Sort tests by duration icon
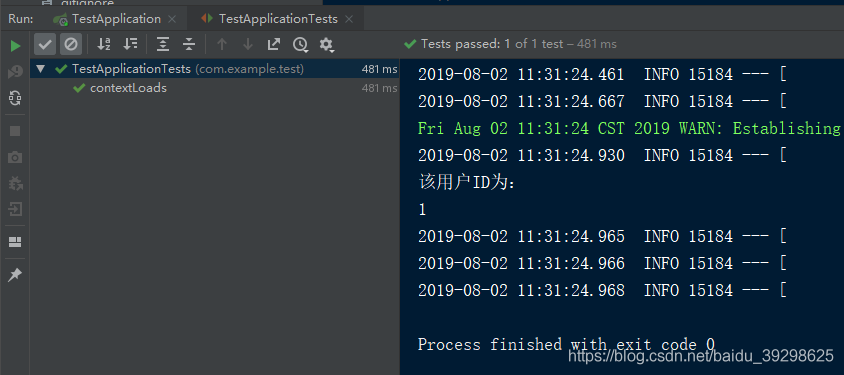Image resolution: width=844 pixels, height=375 pixels. point(130,44)
